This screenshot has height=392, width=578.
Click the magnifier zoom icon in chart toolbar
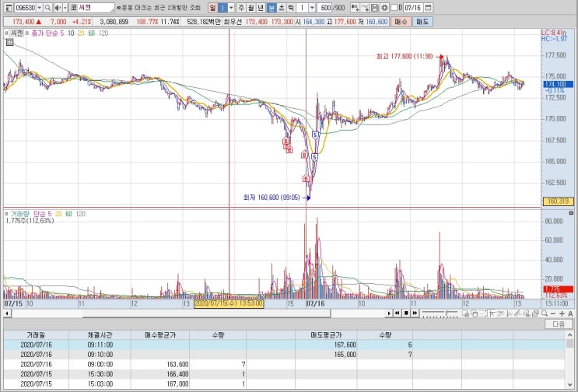click(x=544, y=313)
